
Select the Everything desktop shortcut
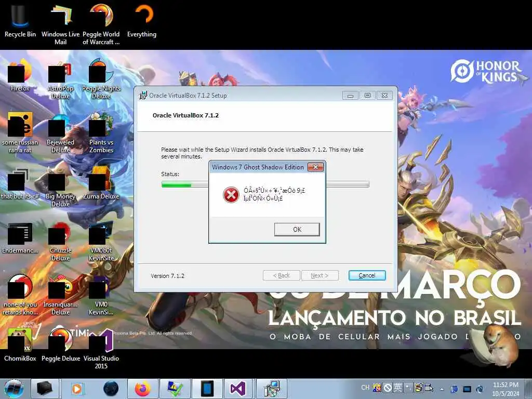[x=142, y=21]
